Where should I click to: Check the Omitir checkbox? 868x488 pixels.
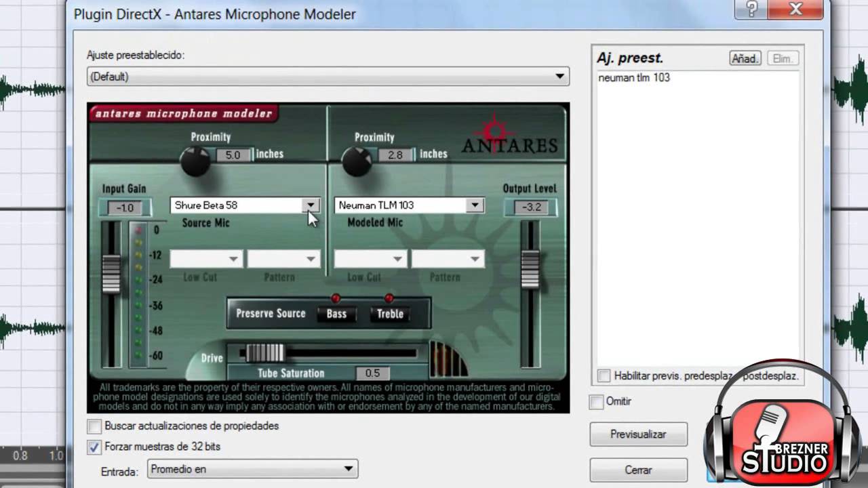tap(596, 402)
